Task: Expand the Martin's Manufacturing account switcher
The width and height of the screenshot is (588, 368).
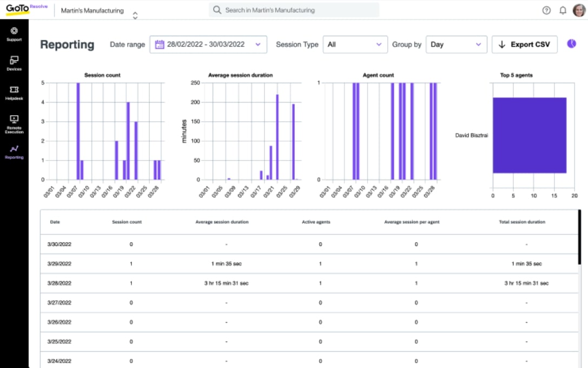Action: point(135,15)
